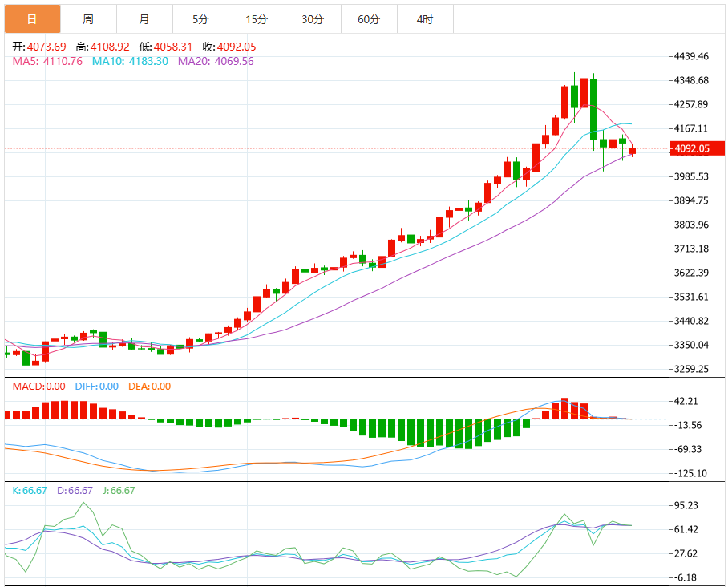Open the 60分 interval tab
Viewport: 728px width, 587px height.
click(369, 18)
